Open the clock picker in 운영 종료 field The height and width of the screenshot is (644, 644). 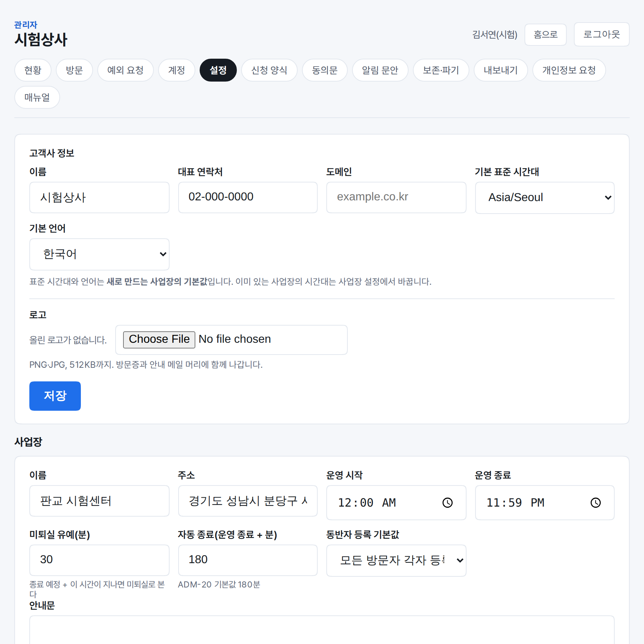pyautogui.click(x=595, y=503)
